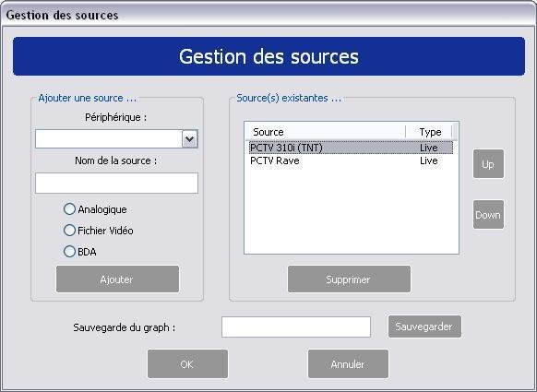537x392 pixels.
Task: Click empty area of existing sources list
Action: [x=351, y=210]
